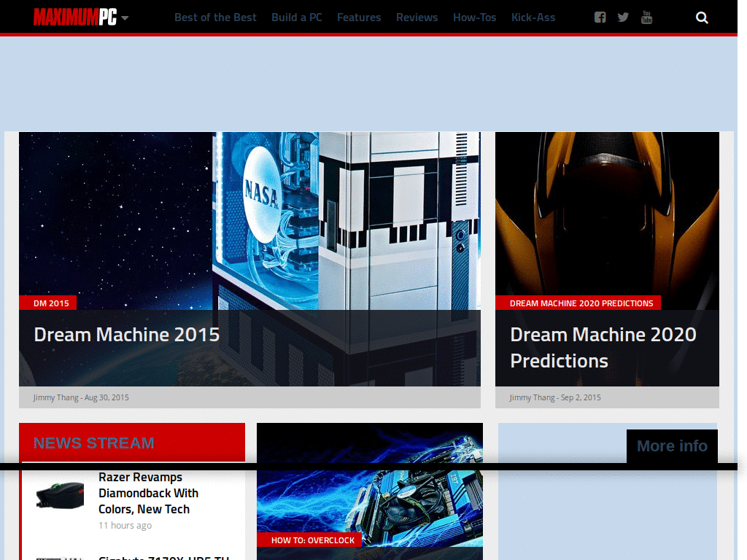Select Best of the Best menu item
747x560 pixels.
coord(215,17)
